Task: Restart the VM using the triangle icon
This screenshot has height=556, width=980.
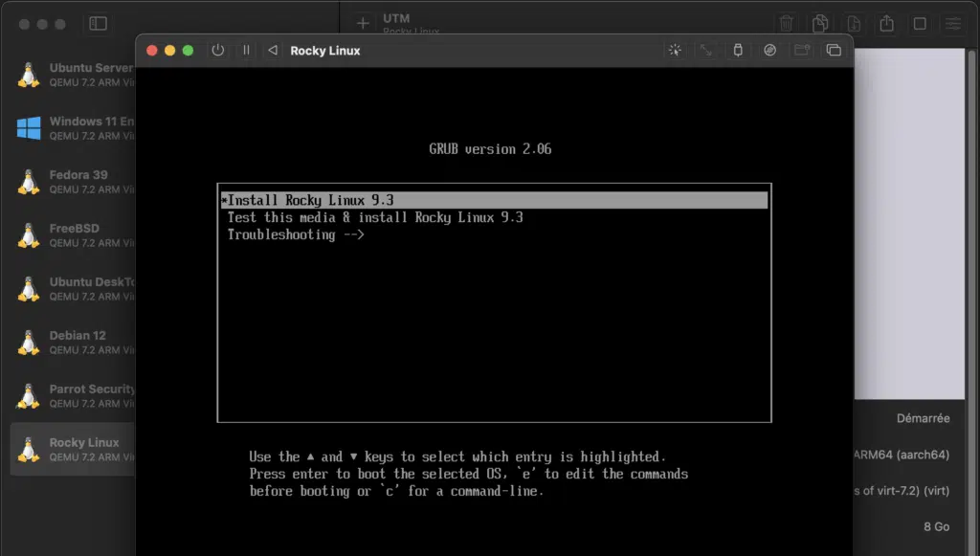Action: [273, 50]
